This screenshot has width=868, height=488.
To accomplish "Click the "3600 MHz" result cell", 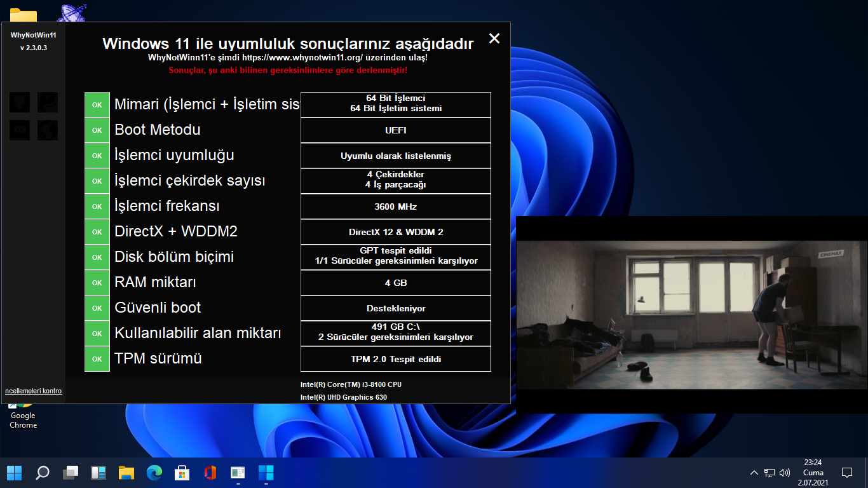I will coord(396,207).
